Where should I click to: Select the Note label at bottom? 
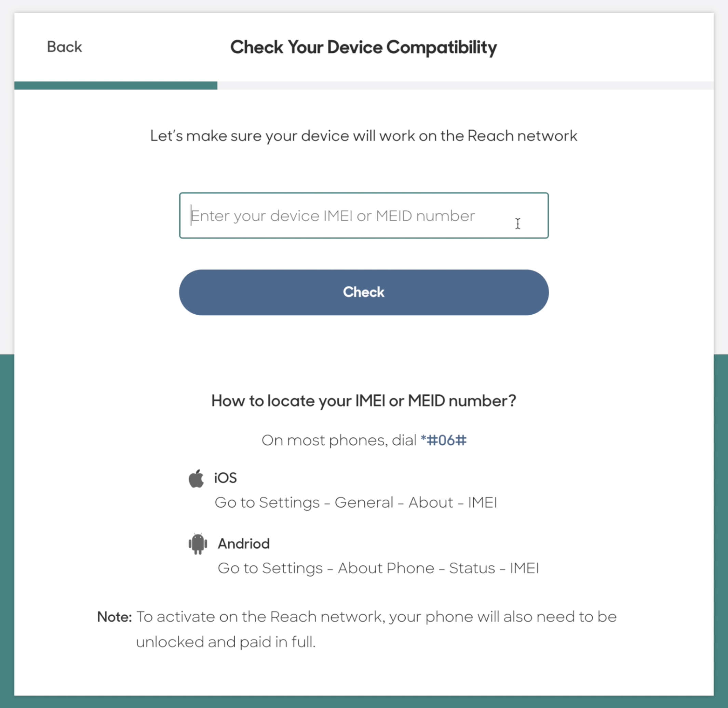click(x=114, y=617)
